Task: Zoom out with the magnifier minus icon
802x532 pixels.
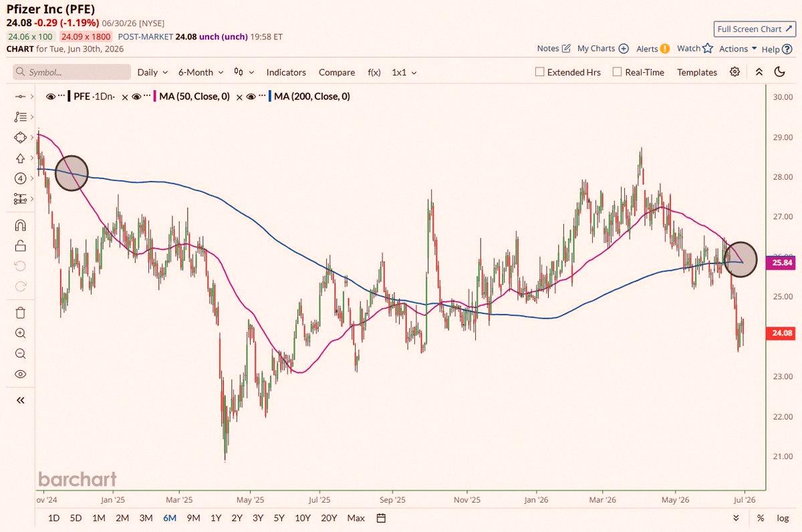Action: coord(20,354)
